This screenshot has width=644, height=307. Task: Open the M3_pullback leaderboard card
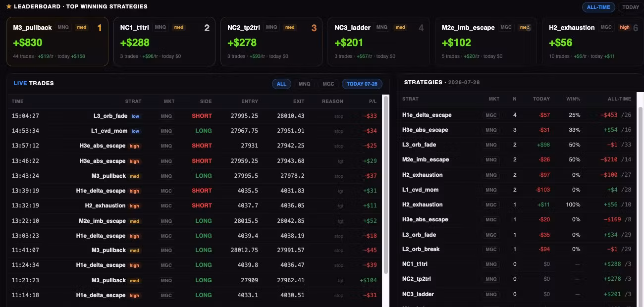coord(57,42)
